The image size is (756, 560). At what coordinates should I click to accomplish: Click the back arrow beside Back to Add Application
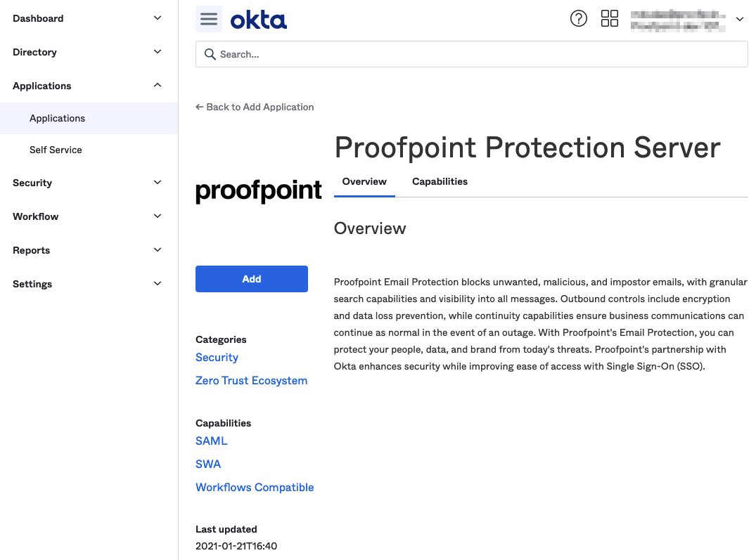click(199, 106)
